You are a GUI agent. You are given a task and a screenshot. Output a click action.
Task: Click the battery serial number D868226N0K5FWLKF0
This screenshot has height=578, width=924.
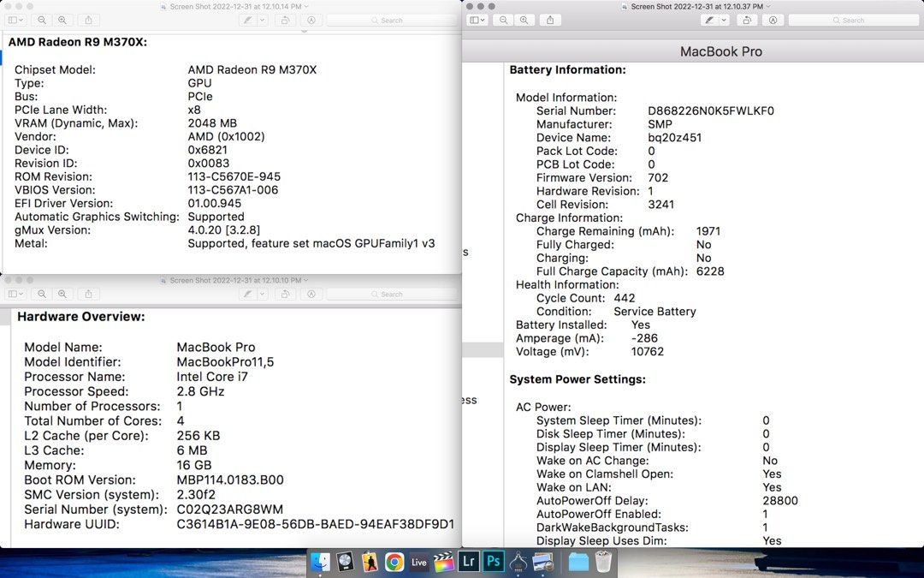pos(711,110)
